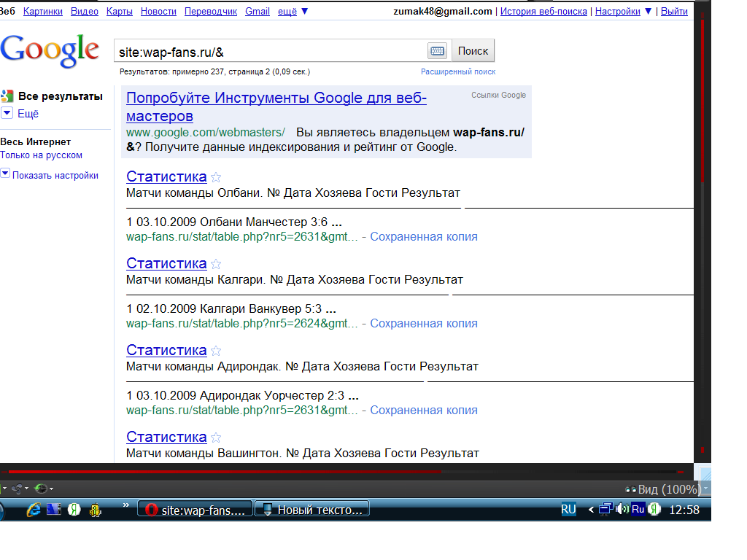Image resolution: width=747 pixels, height=560 pixels.
Task: Click the Google logo
Action: pyautogui.click(x=50, y=50)
